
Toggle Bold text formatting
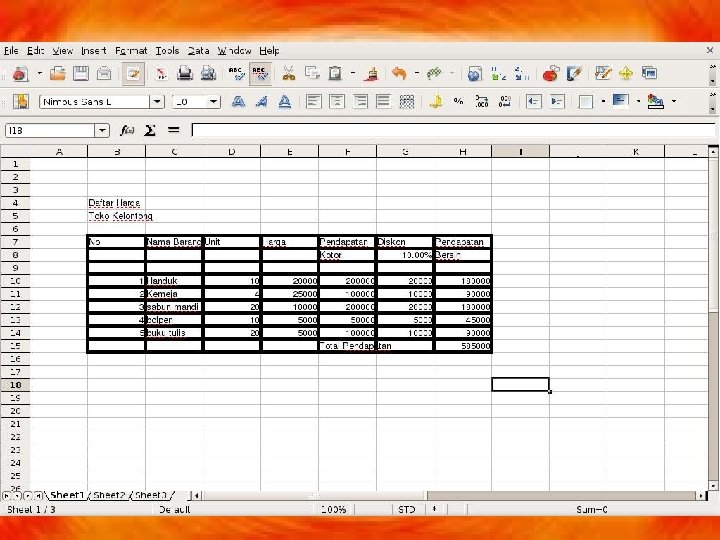[x=238, y=101]
